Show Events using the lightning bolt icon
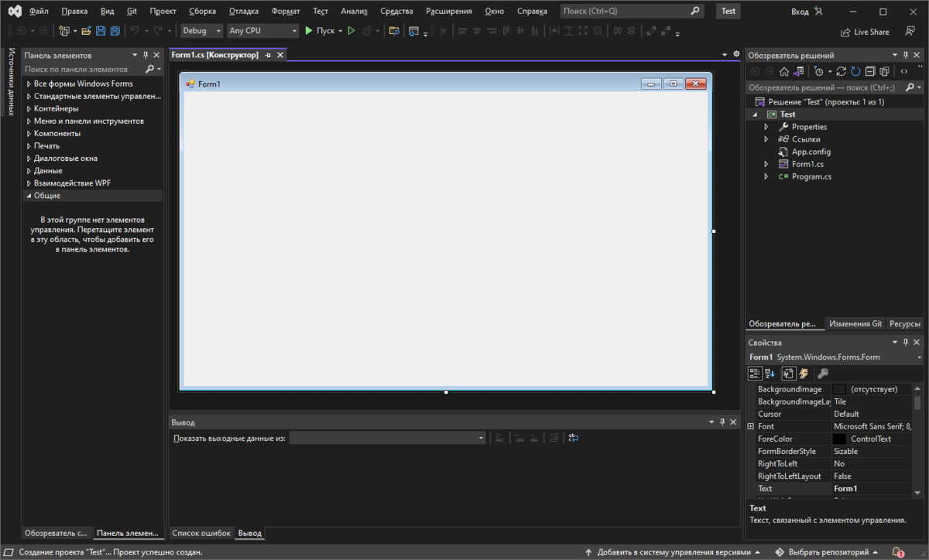The width and height of the screenshot is (929, 560). click(804, 374)
